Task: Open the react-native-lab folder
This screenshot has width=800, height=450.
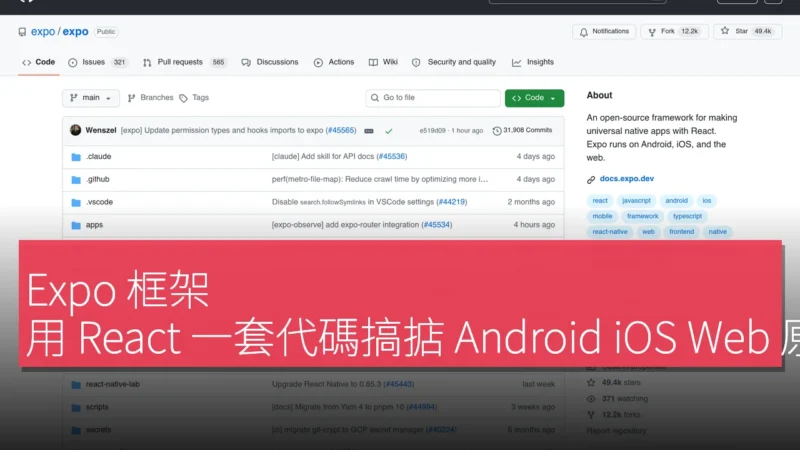Action: tap(112, 384)
